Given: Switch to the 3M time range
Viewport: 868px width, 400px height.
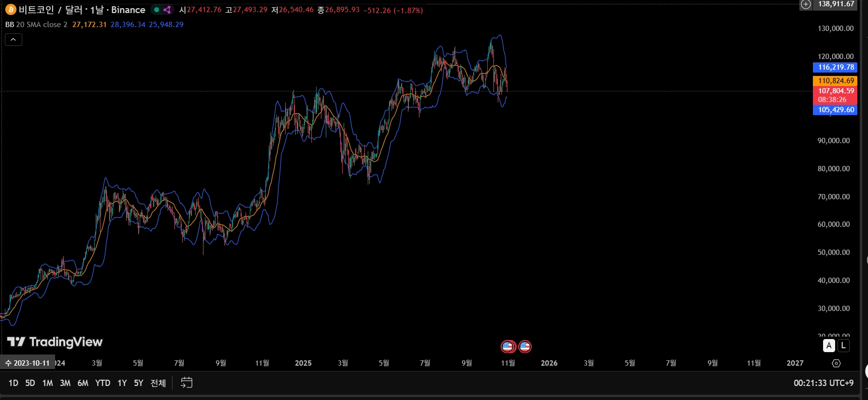Looking at the screenshot, I should tap(65, 383).
